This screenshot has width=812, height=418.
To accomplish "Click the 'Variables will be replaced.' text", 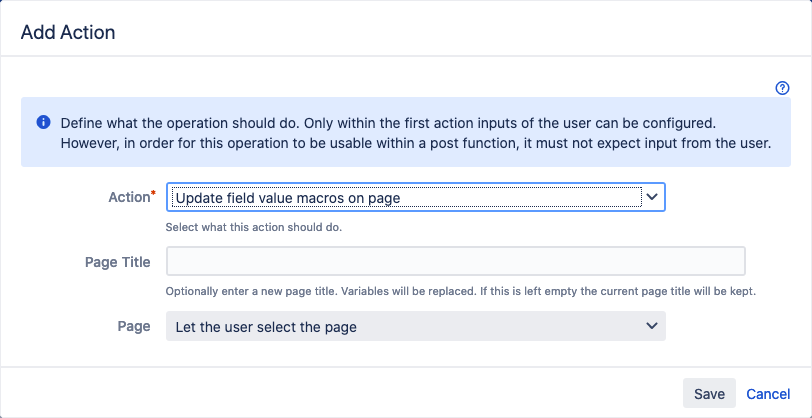I will 407,292.
